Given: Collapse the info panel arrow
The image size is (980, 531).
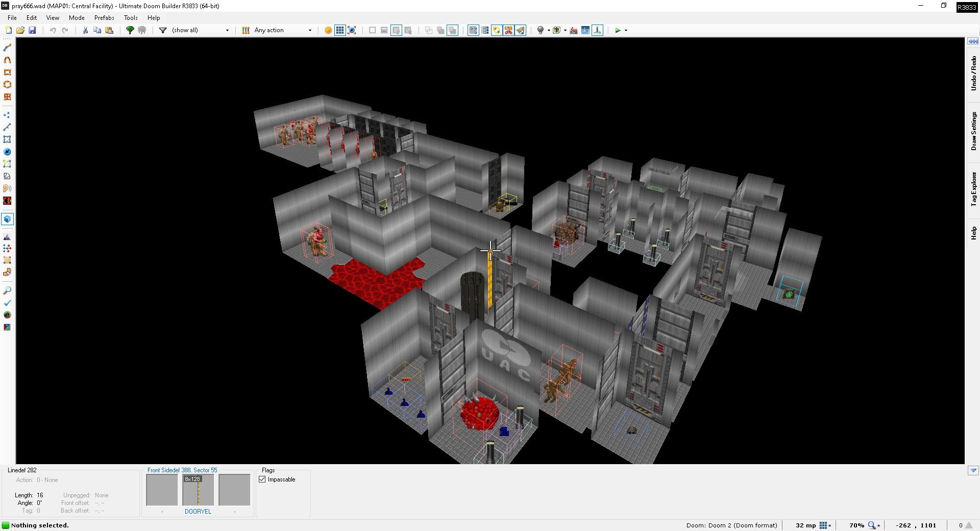Looking at the screenshot, I should pyautogui.click(x=973, y=470).
